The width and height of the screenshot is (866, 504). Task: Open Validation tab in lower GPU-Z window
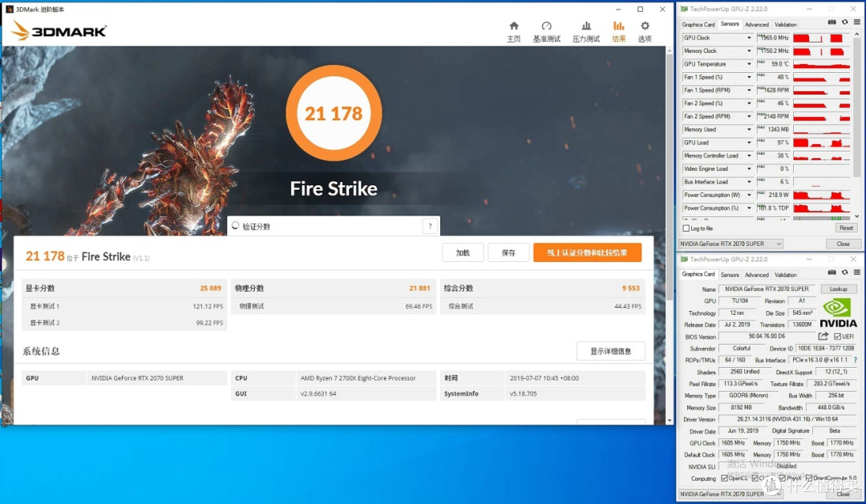click(785, 274)
